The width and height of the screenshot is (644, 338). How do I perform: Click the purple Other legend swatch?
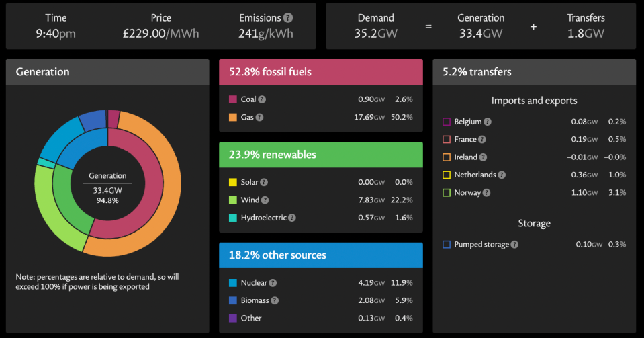click(x=233, y=318)
